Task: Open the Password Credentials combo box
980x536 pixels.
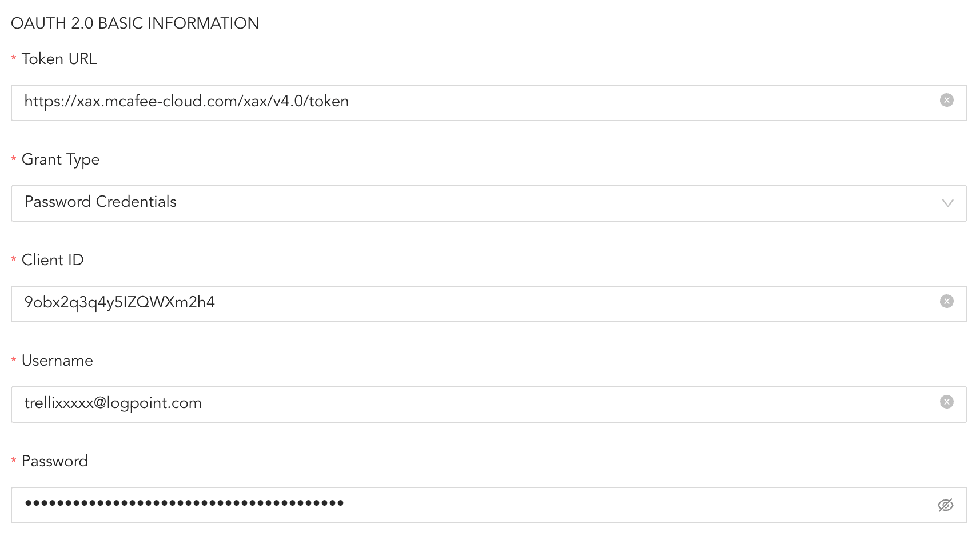Action: coord(457,203)
